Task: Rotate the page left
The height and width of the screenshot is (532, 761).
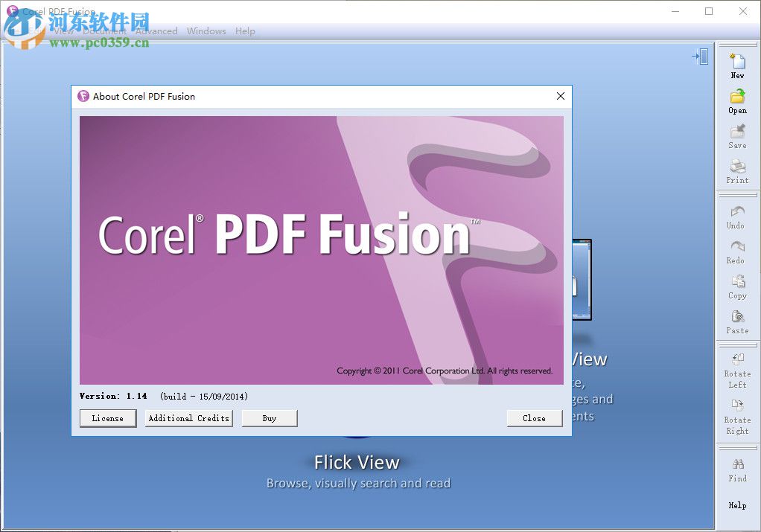Action: (x=736, y=371)
